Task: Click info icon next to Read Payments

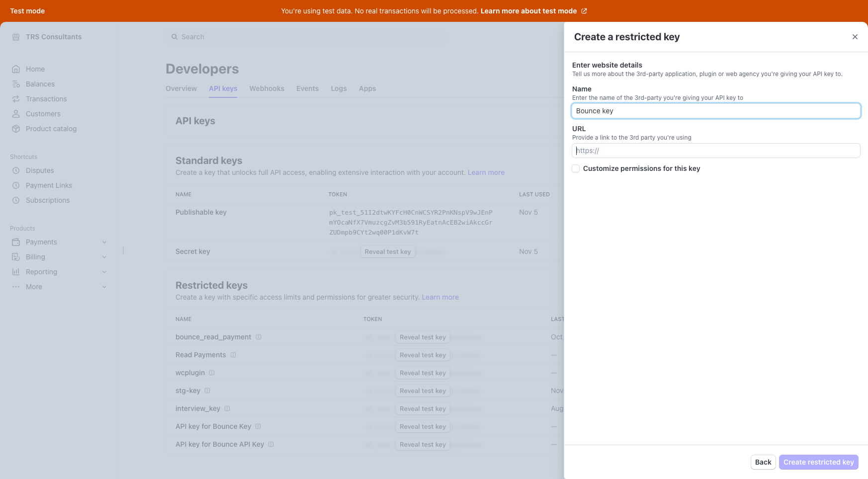Action: click(233, 355)
